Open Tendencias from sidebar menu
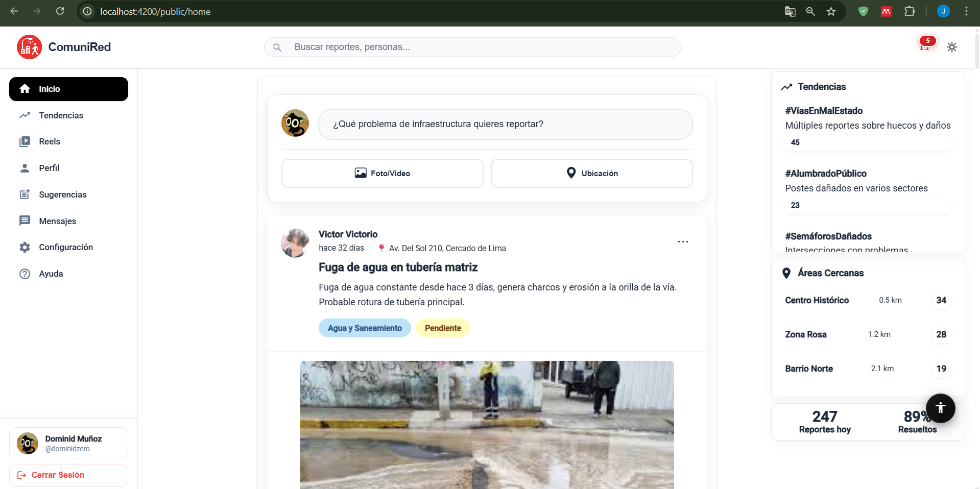This screenshot has height=489, width=980. (68, 115)
